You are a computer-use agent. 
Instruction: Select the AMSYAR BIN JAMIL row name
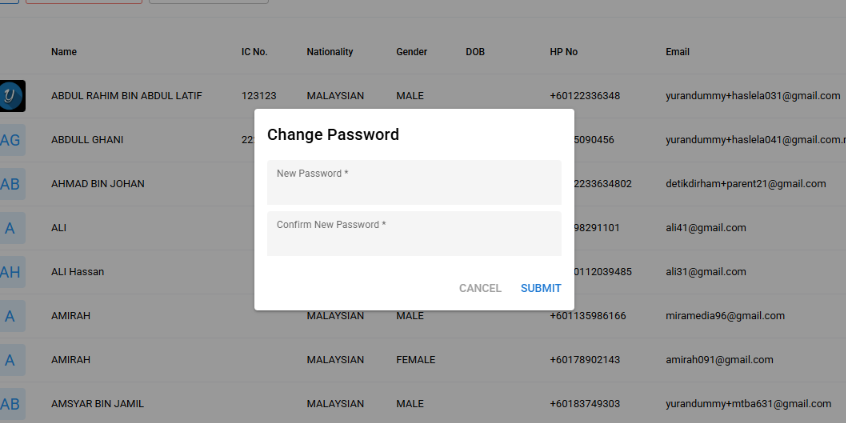pos(98,404)
